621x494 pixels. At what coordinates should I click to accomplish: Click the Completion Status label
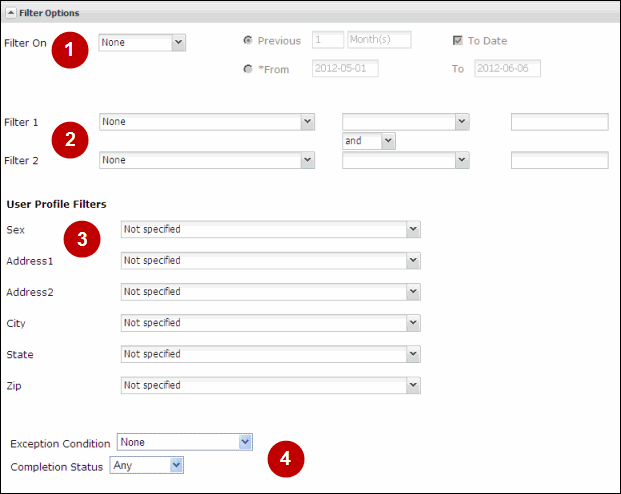pos(57,467)
